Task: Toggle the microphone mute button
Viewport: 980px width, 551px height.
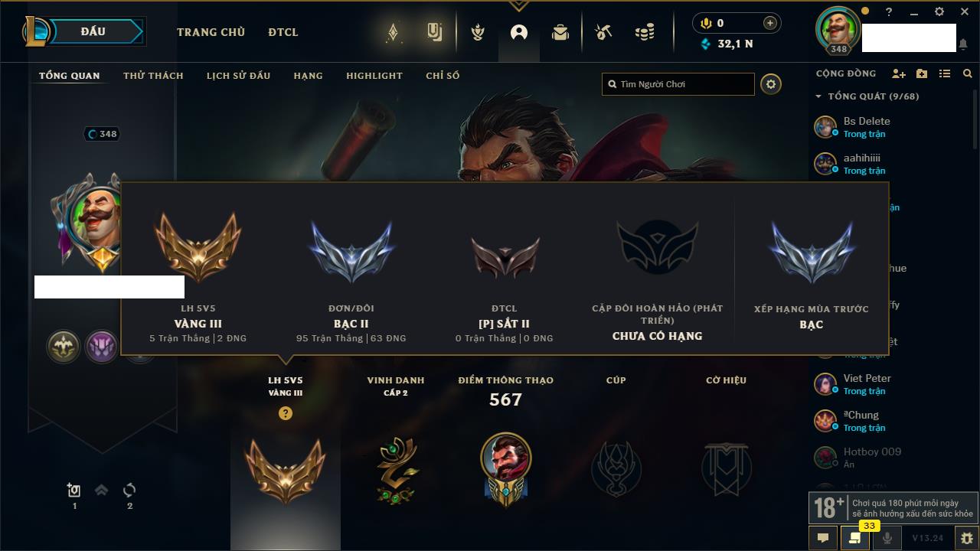Action: point(887,538)
